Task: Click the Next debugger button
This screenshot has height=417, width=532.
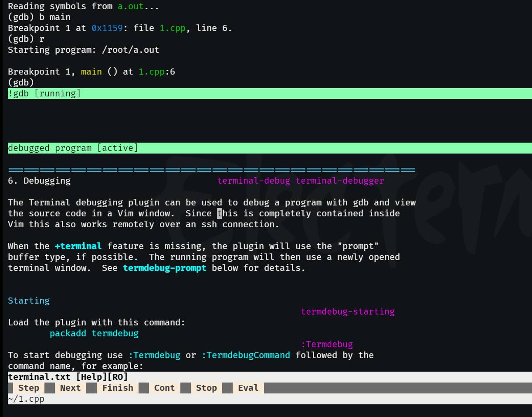Action: point(70,388)
